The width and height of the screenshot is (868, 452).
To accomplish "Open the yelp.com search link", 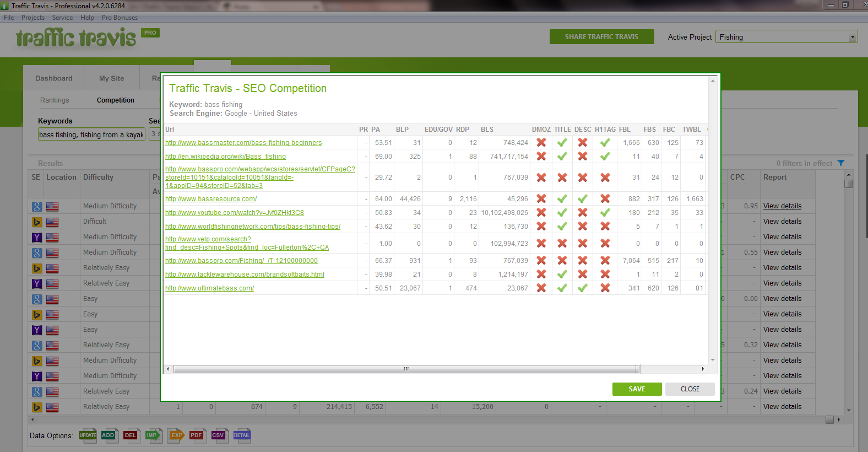I will click(x=247, y=243).
